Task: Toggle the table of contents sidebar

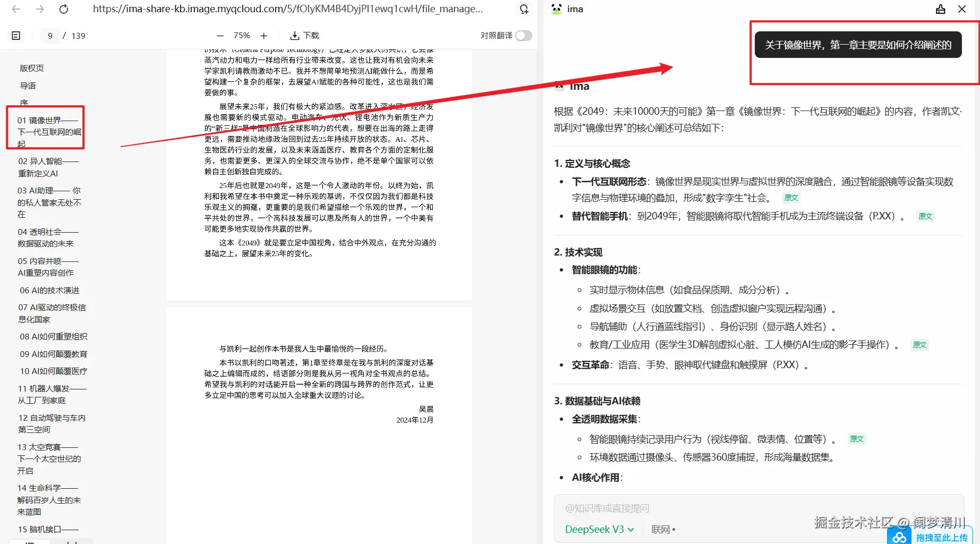Action: coord(16,36)
